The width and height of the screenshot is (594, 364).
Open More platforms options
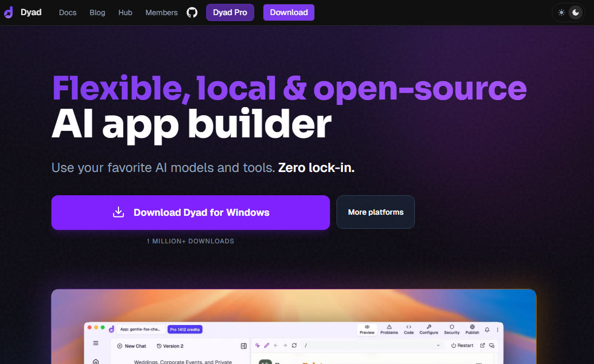click(x=375, y=212)
